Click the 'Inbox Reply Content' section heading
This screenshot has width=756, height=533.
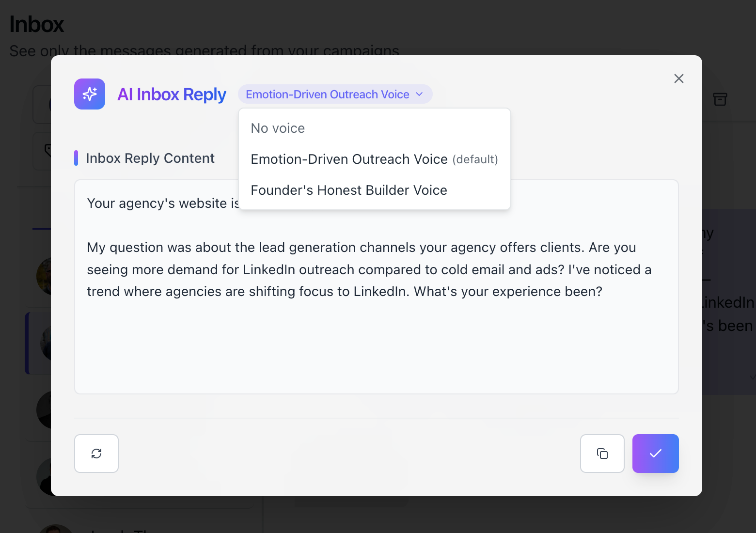pos(150,158)
